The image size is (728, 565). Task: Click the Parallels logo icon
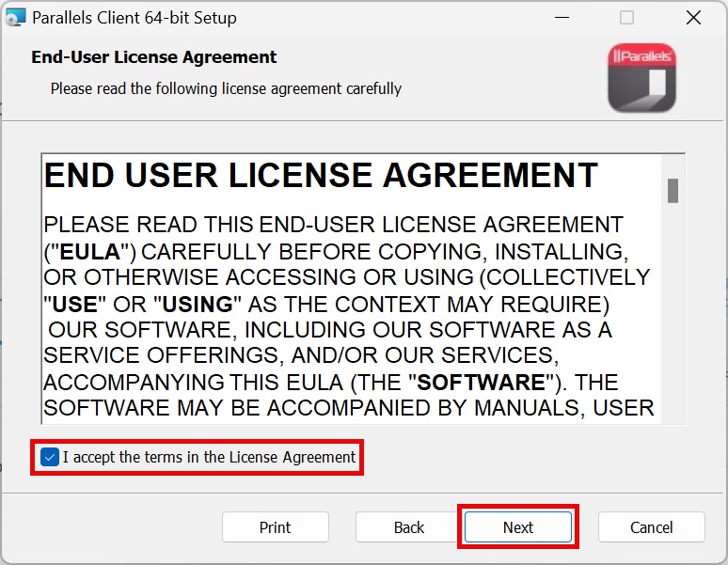(x=641, y=77)
